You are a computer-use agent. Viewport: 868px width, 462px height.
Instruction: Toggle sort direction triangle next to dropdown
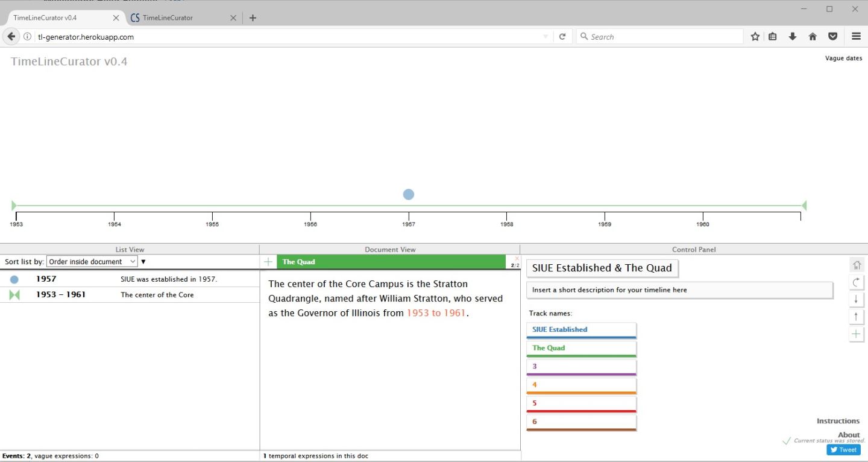tap(143, 262)
